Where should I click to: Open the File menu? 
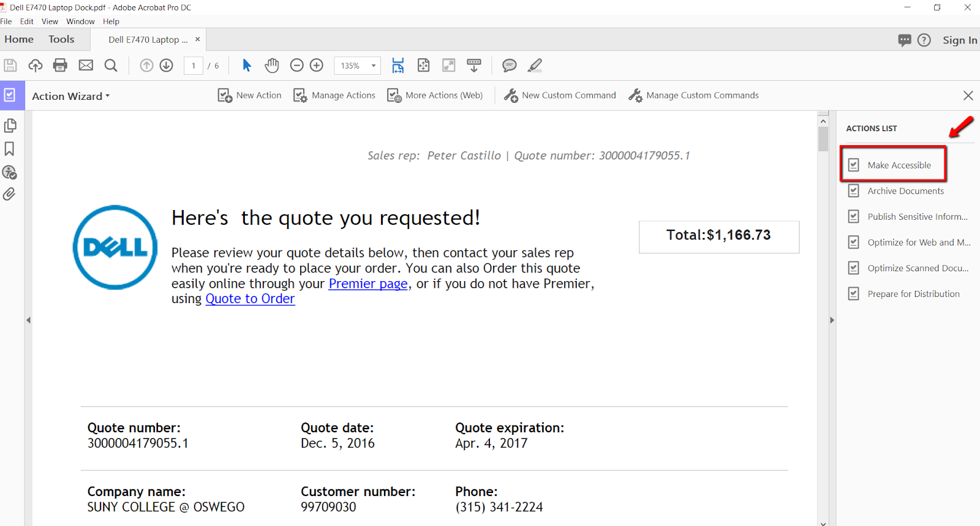[6, 21]
